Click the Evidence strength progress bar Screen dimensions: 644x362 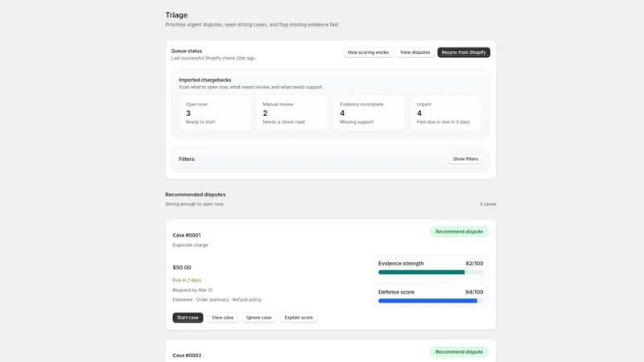431,272
